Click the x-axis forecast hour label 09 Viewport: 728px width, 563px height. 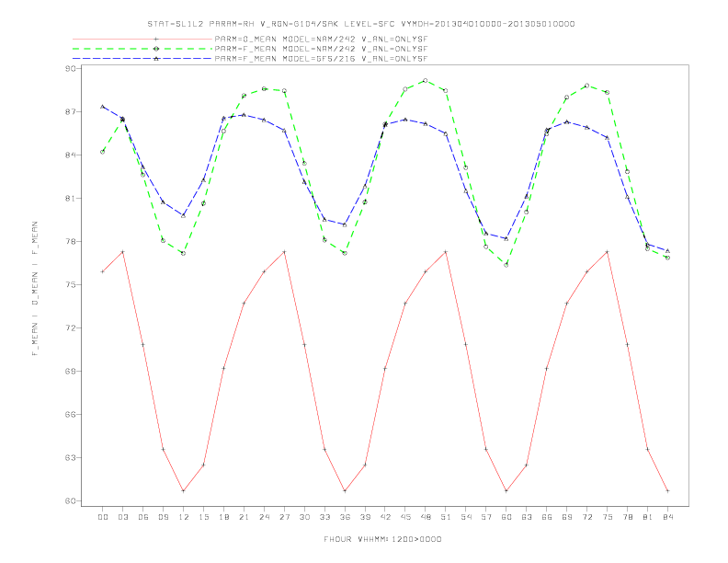[x=163, y=517]
